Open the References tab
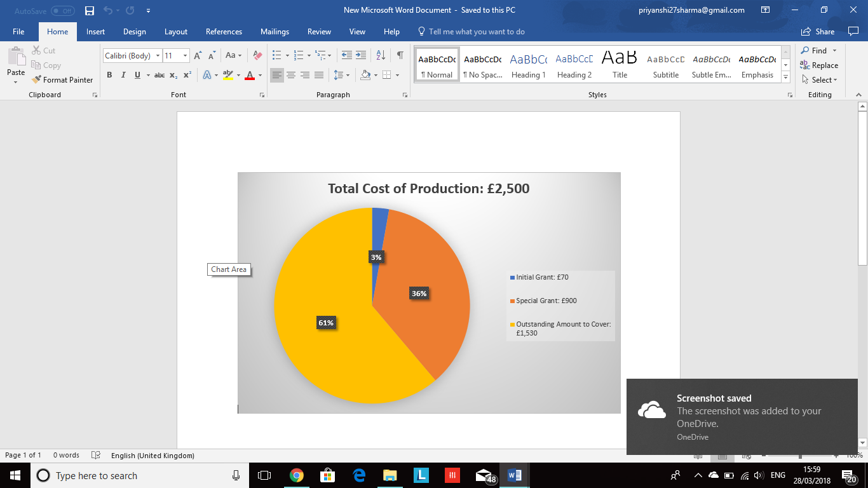 (x=224, y=32)
